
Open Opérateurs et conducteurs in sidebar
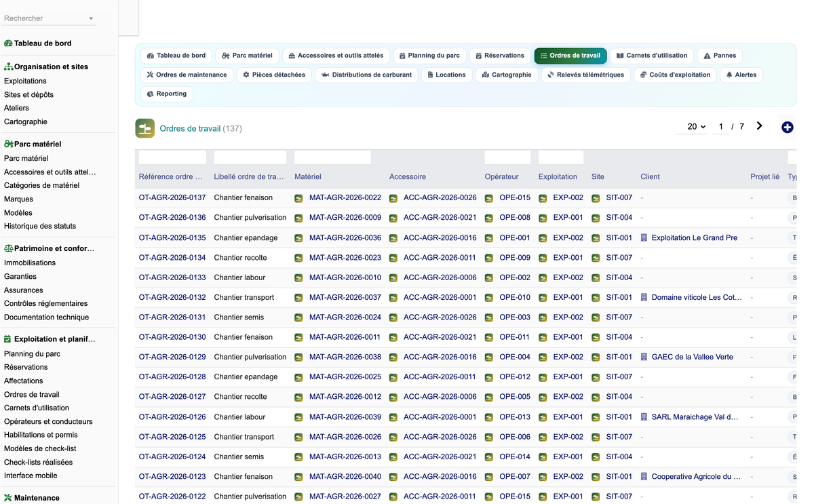[48, 421]
